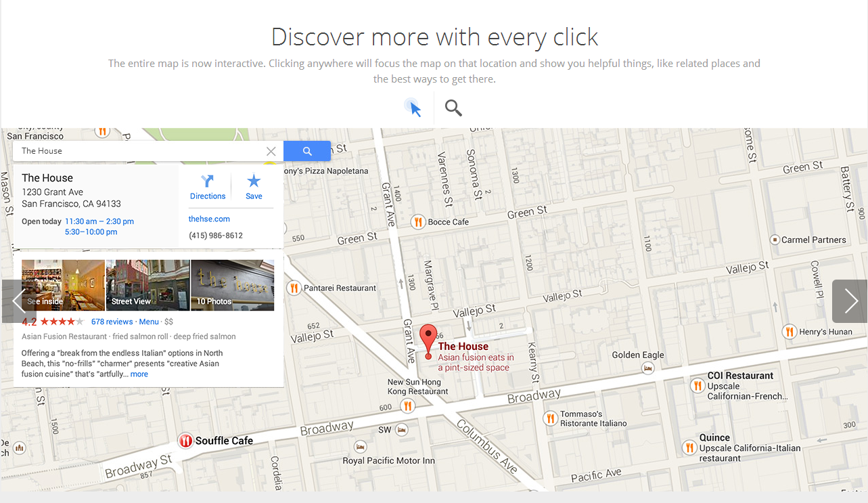Save The House with star icon
Viewport: 868px width, 503px height.
254,187
